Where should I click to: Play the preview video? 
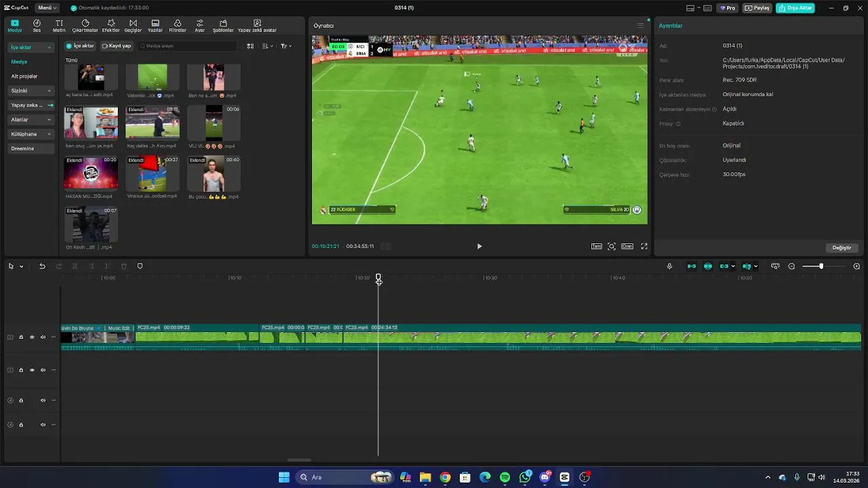point(479,247)
